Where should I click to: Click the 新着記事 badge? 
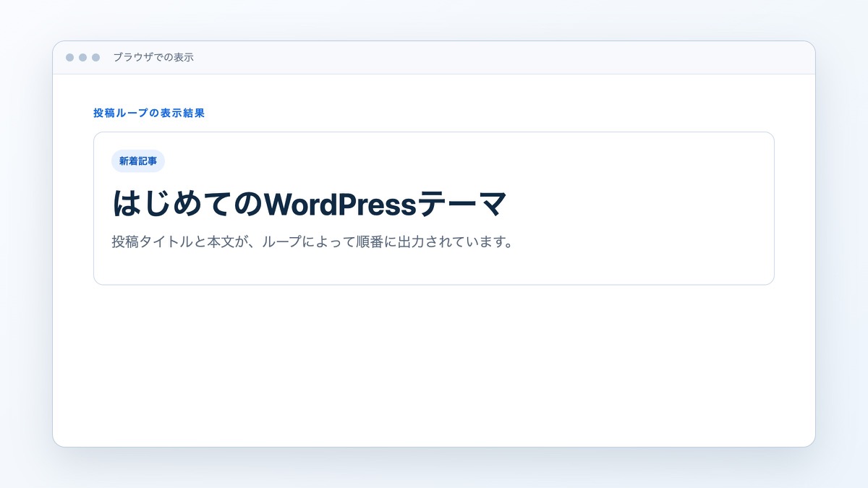pyautogui.click(x=138, y=161)
